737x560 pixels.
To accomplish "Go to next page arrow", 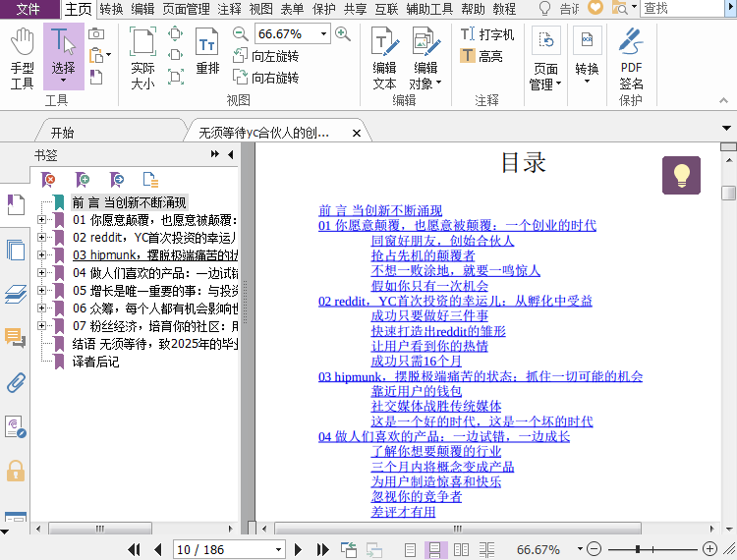I will tap(298, 549).
